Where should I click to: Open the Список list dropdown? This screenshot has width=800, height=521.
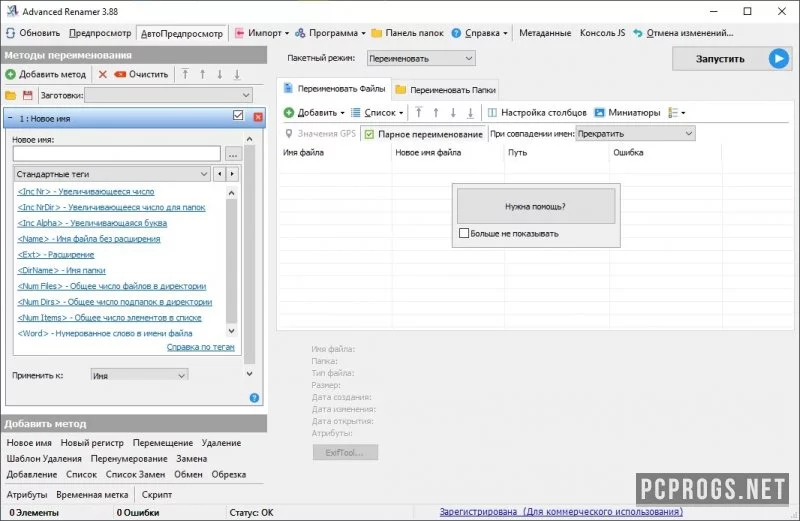(x=377, y=113)
